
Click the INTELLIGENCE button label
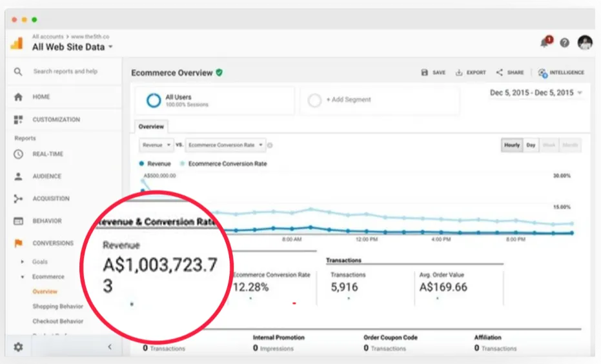pos(567,72)
